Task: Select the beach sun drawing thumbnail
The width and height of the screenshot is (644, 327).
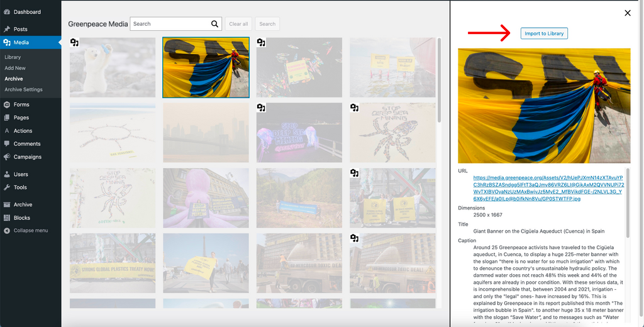Action: coord(113,133)
